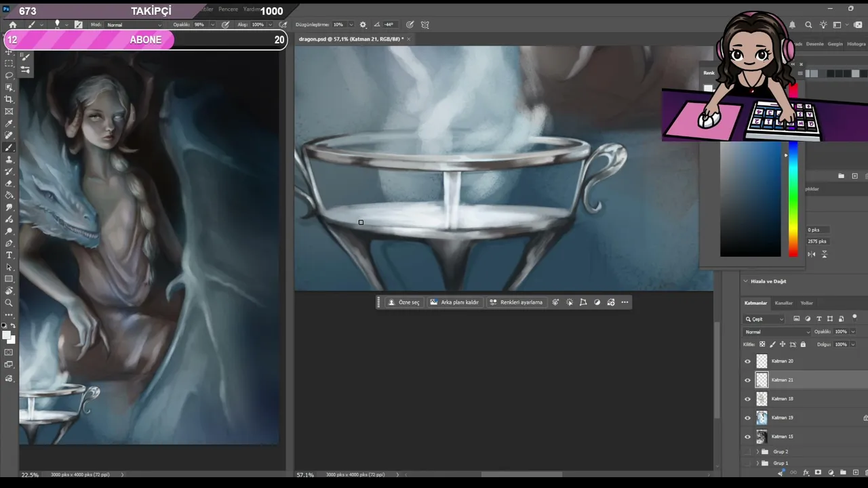The height and width of the screenshot is (488, 868).
Task: Select the Hand tool
Action: click(9, 291)
